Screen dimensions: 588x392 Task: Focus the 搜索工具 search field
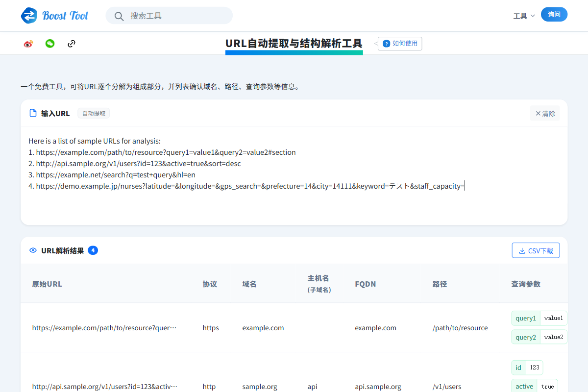tap(169, 16)
